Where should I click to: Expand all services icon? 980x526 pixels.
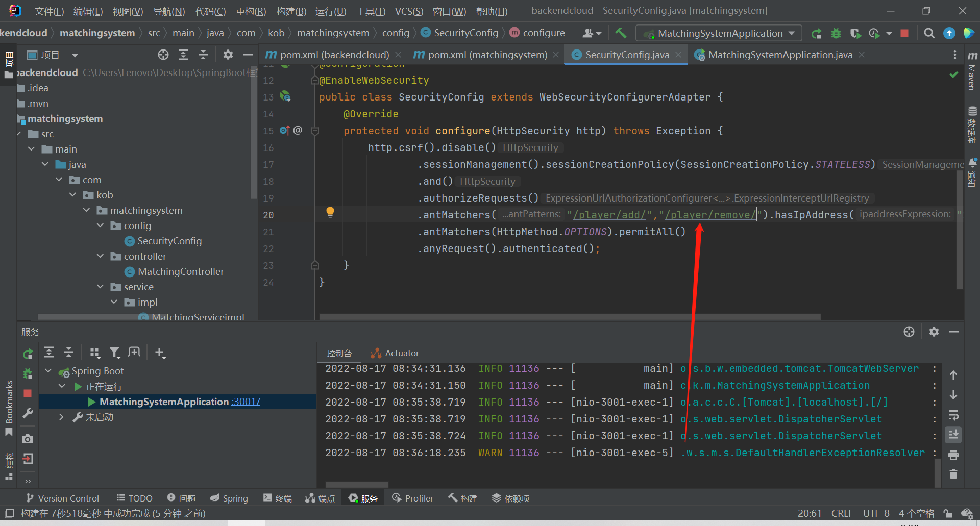pos(49,352)
